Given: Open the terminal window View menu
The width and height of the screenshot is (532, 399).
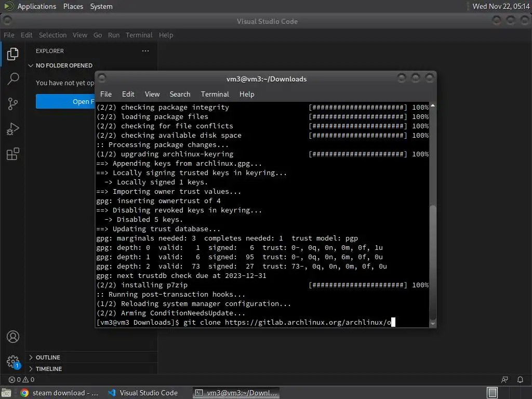Looking at the screenshot, I should [152, 94].
